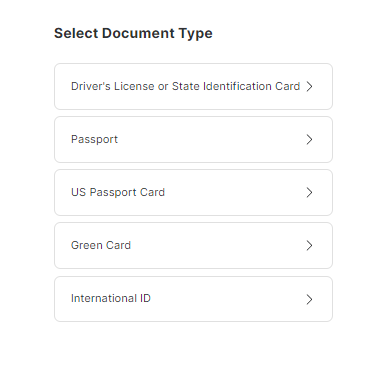The height and width of the screenshot is (383, 374).
Task: Select Green Card from the document list
Action: pyautogui.click(x=193, y=245)
